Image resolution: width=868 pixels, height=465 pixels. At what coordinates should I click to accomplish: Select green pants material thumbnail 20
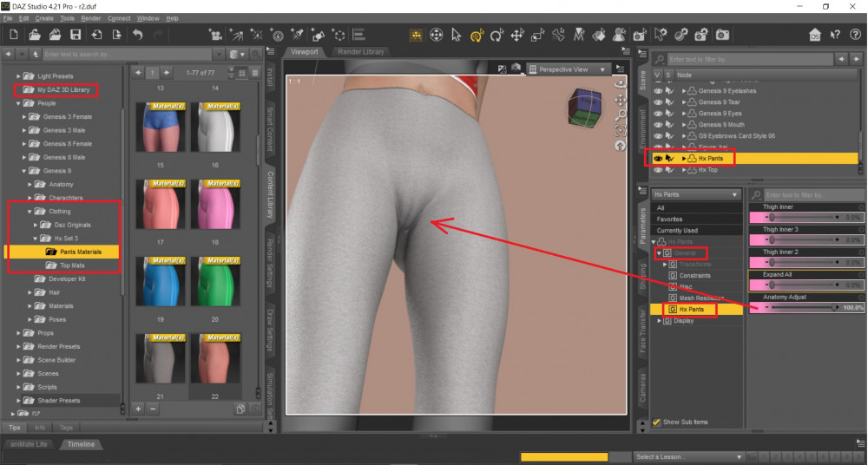pos(215,282)
